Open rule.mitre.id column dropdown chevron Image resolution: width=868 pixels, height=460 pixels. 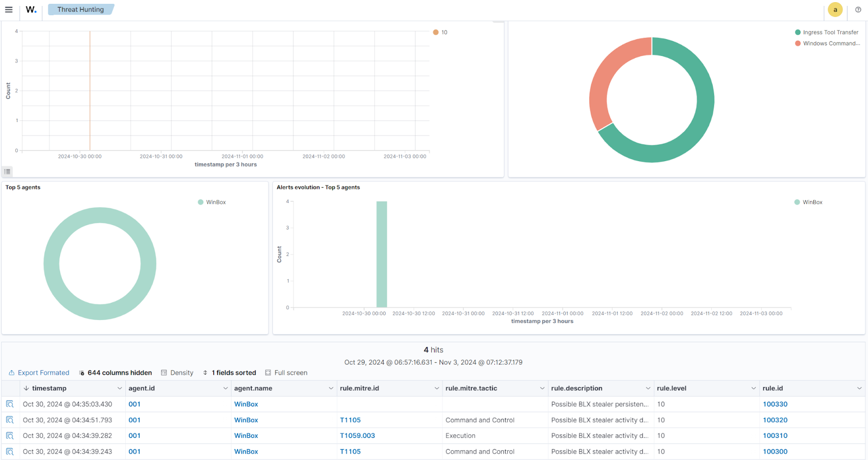click(x=436, y=388)
